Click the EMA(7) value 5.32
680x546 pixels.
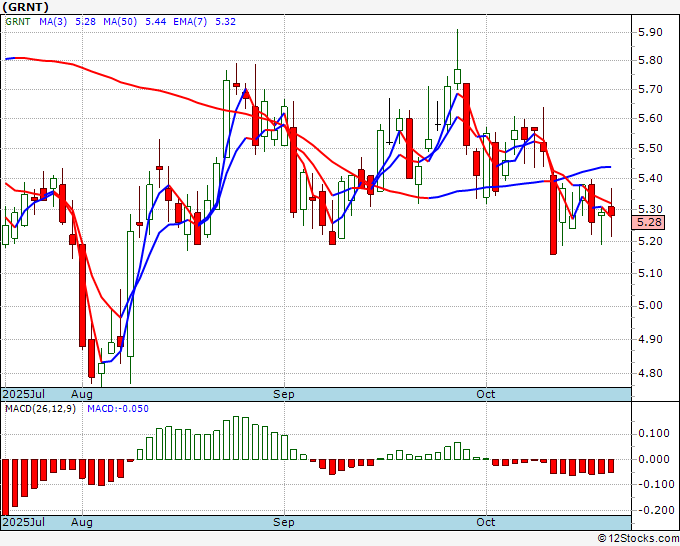coord(226,22)
